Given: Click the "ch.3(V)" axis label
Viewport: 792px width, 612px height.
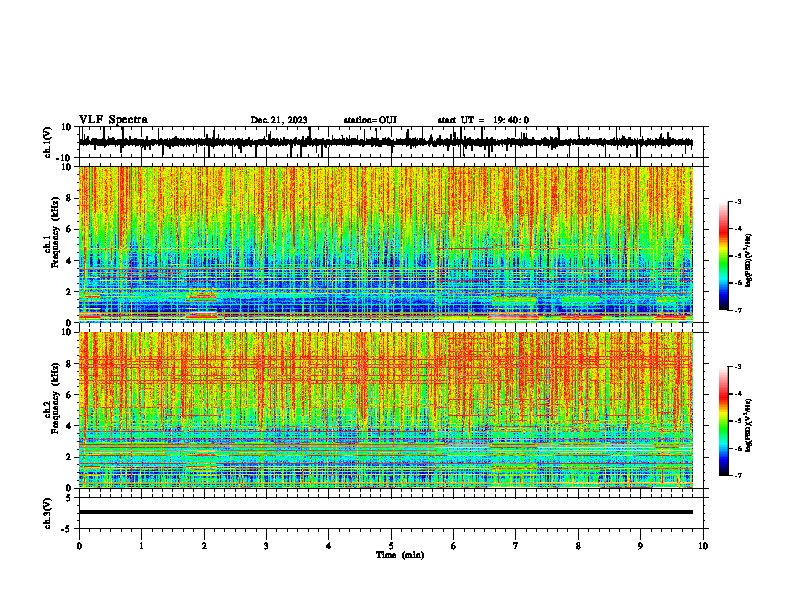Looking at the screenshot, I should click(48, 513).
